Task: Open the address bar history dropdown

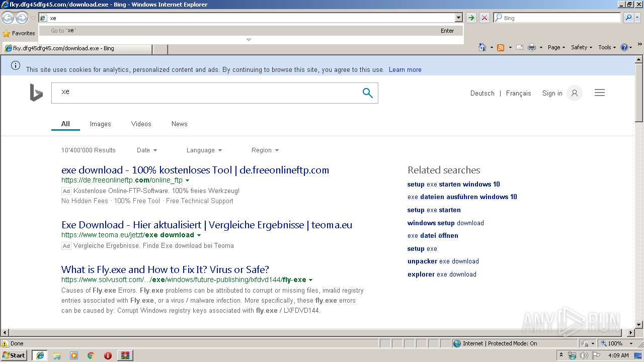Action: pyautogui.click(x=458, y=18)
